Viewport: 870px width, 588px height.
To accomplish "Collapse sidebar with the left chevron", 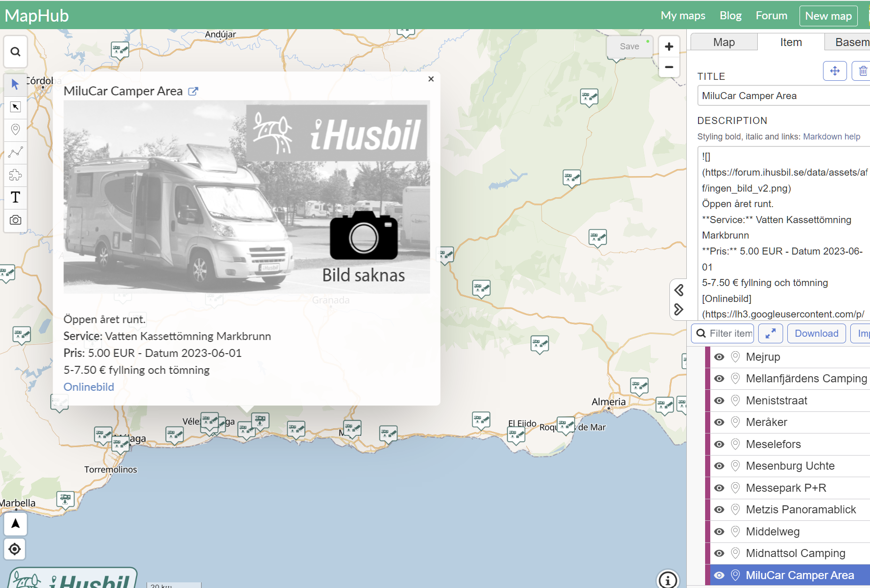I will pos(679,290).
